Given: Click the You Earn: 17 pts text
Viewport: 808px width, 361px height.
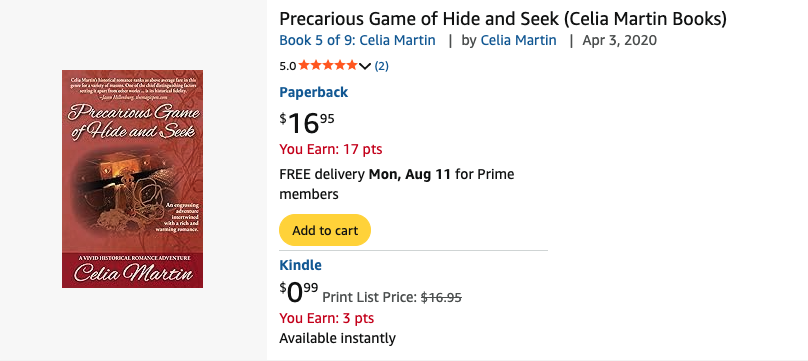Looking at the screenshot, I should pyautogui.click(x=331, y=149).
